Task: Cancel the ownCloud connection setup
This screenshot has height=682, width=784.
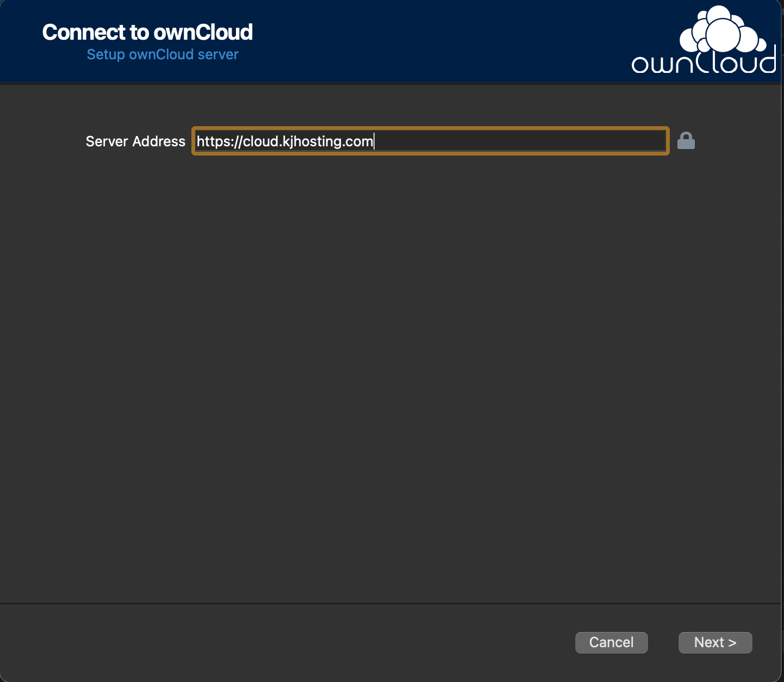Action: pyautogui.click(x=611, y=642)
